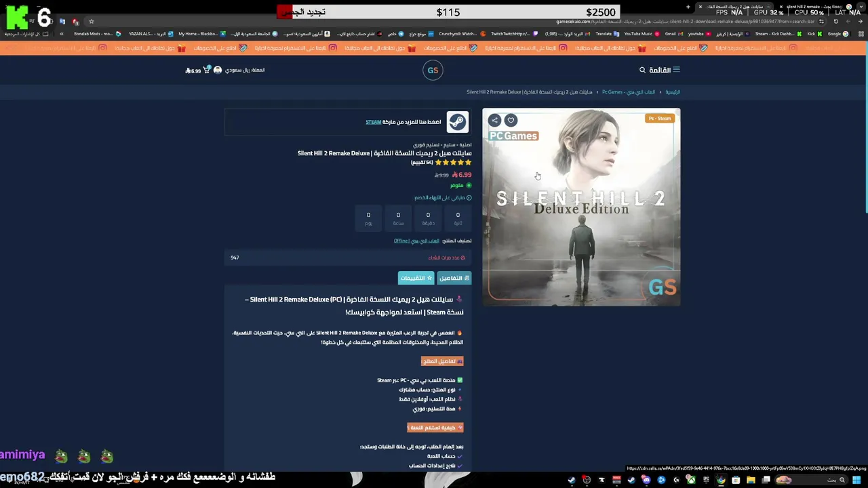The image size is (868, 488).
Task: Open the Bonelab Mods bookmark
Action: (x=97, y=34)
